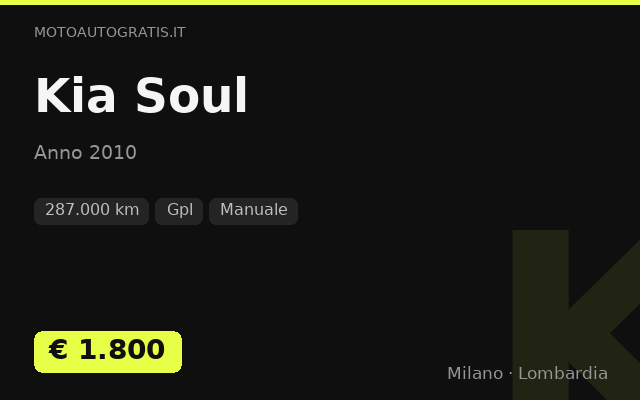
Task: Click the dot separator between Milano and Lombardia
Action: click(x=511, y=373)
